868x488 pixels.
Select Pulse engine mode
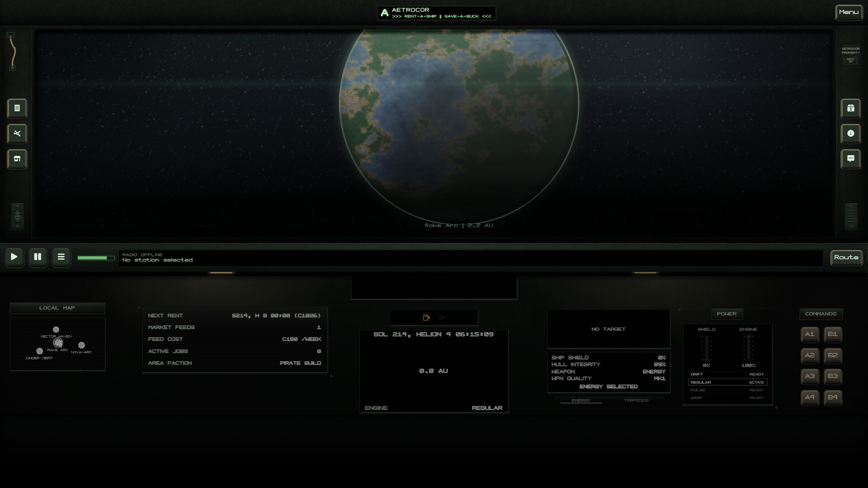(727, 390)
